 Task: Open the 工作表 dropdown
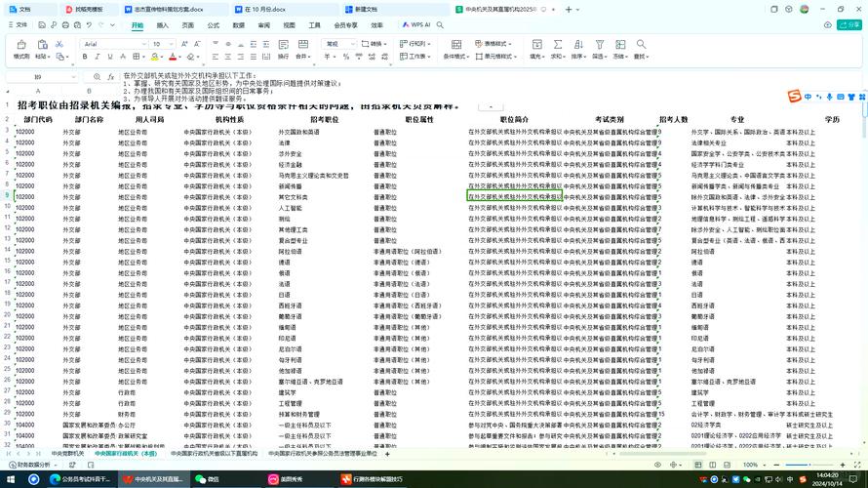point(414,57)
